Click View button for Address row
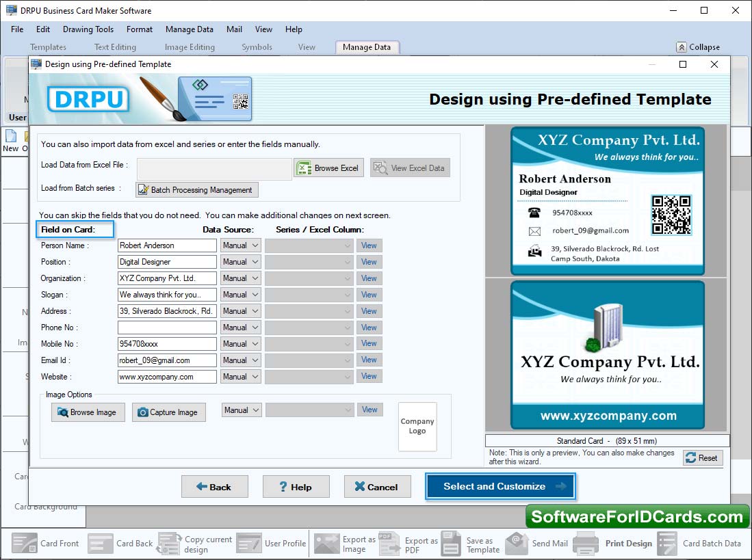752x560 pixels. [369, 311]
